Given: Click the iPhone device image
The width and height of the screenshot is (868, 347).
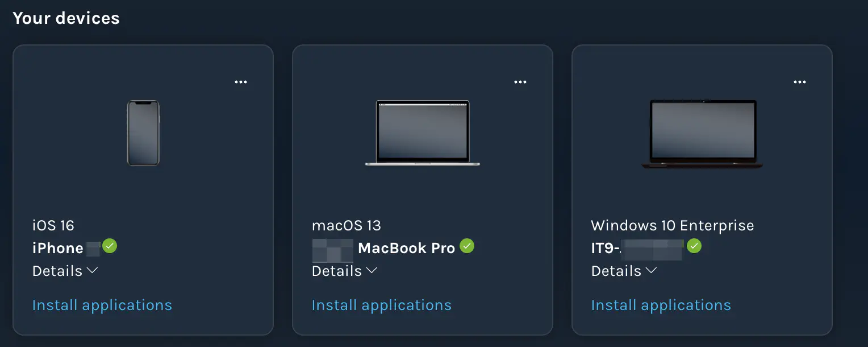Looking at the screenshot, I should [143, 133].
